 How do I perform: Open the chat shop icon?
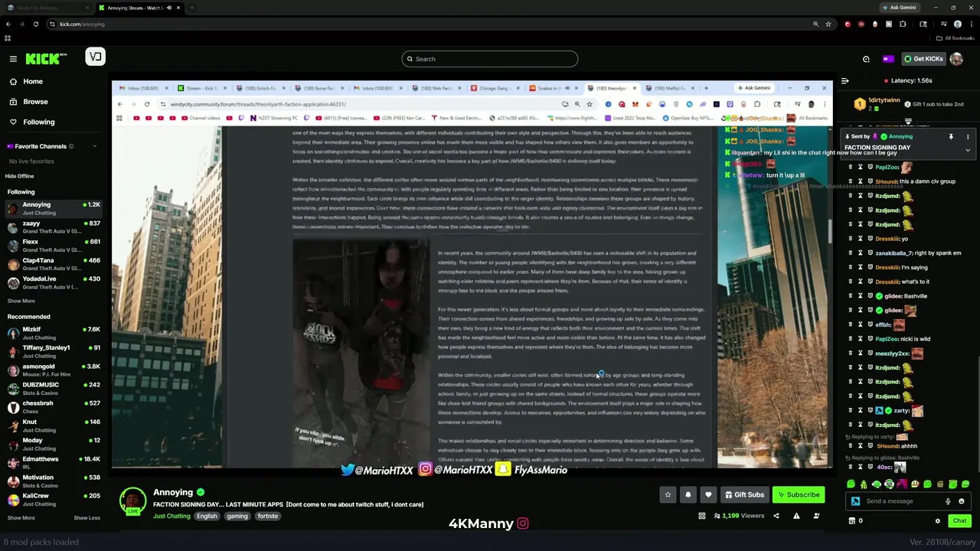coord(852,521)
